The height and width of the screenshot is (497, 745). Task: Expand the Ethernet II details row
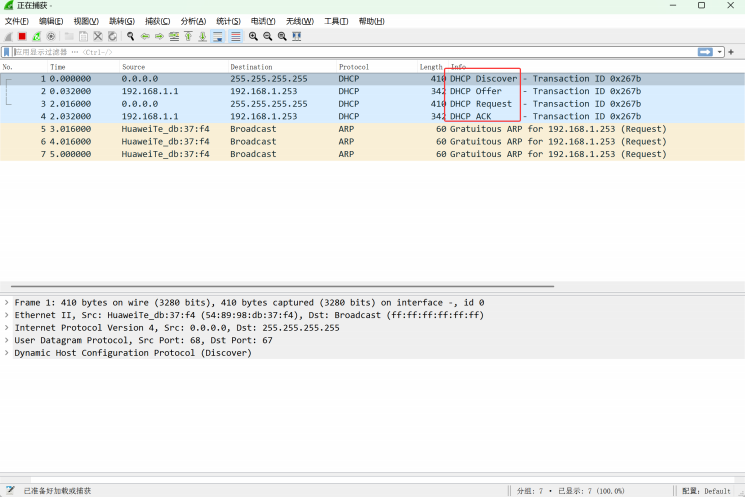coord(7,315)
